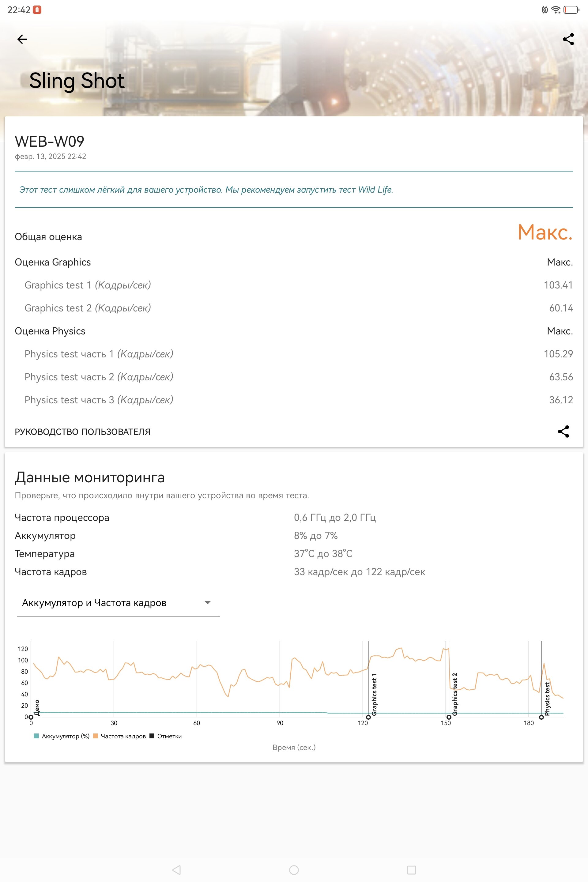Tap the share icon beside РУКОВОДСТВО ПОЛЬЗОВАТЕЛЯ
The width and height of the screenshot is (588, 882).
563,431
